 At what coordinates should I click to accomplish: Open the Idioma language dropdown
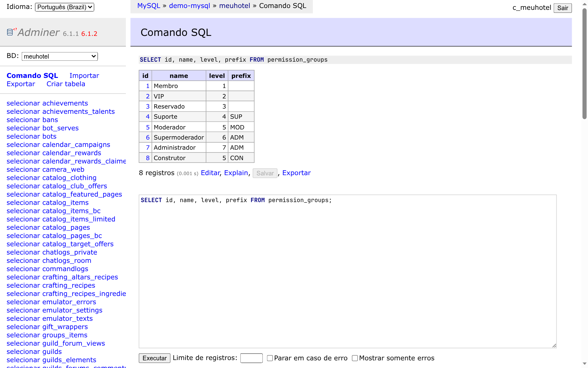click(65, 7)
